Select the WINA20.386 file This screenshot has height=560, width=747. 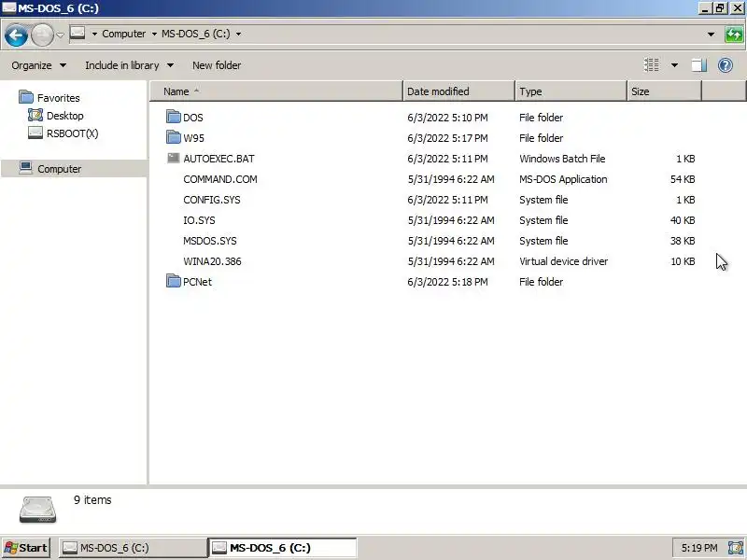[212, 261]
